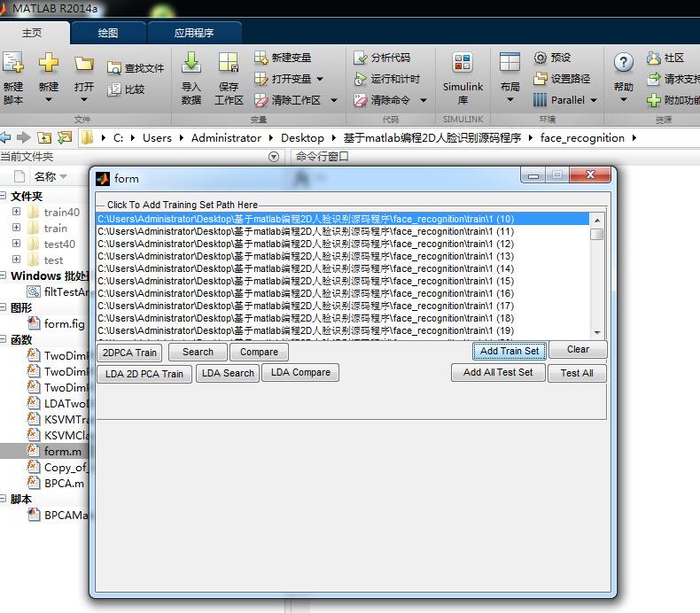This screenshot has width=700, height=613.
Task: Click the Test All button
Action: [x=577, y=373]
